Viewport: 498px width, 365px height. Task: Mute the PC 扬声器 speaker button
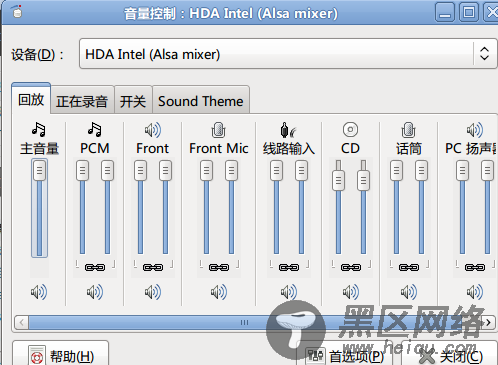pyautogui.click(x=475, y=292)
